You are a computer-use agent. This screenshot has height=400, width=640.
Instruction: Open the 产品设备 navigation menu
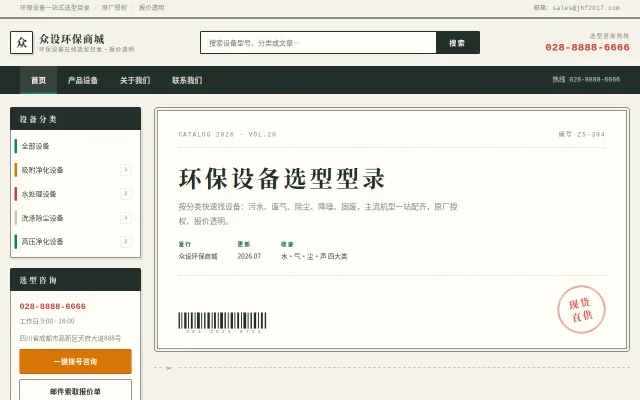[x=83, y=80]
